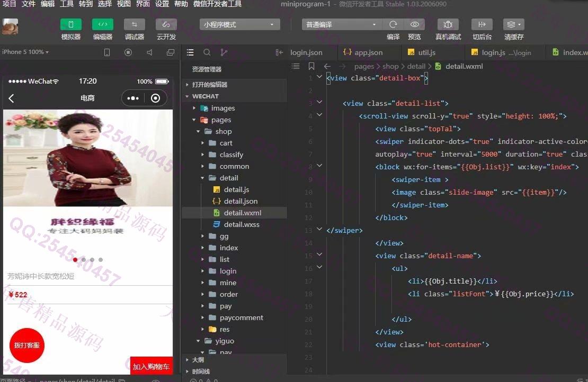
Task: Open the cloud development icon
Action: [166, 25]
